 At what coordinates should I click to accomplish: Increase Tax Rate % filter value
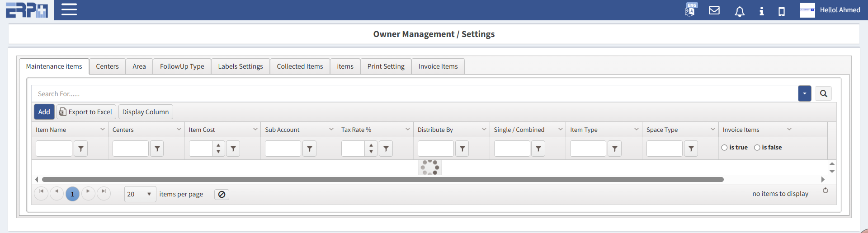(371, 145)
